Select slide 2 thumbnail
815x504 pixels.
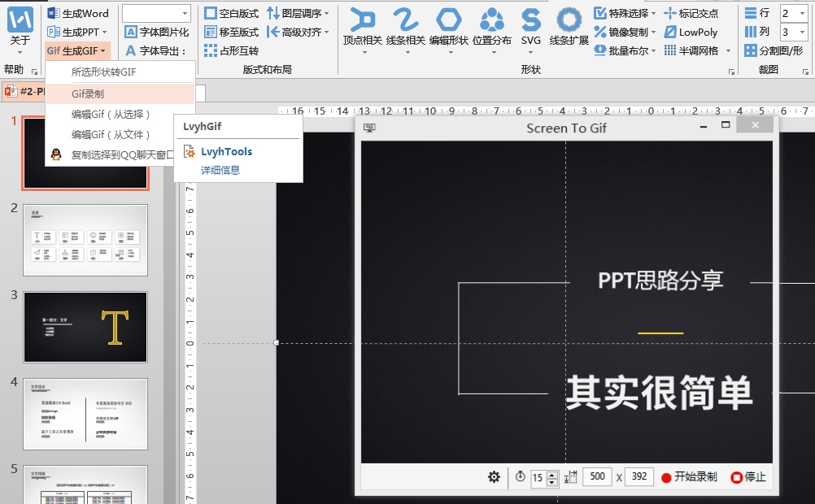(x=85, y=240)
